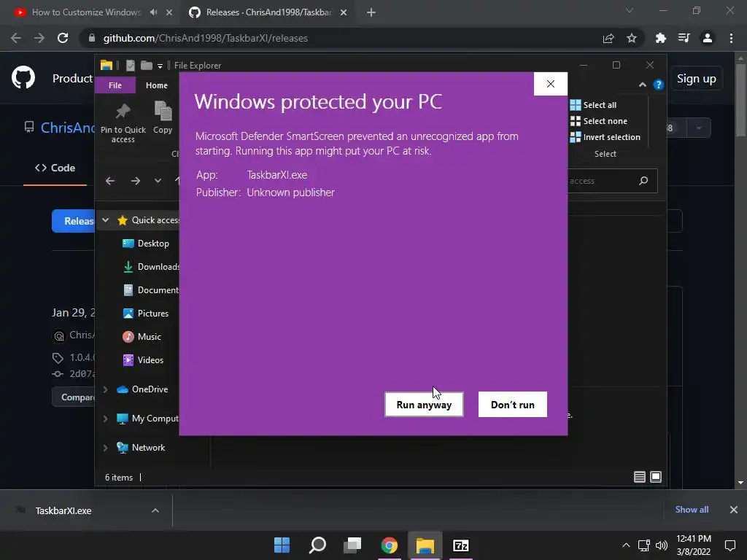Click File Explorer back arrow

point(110,181)
